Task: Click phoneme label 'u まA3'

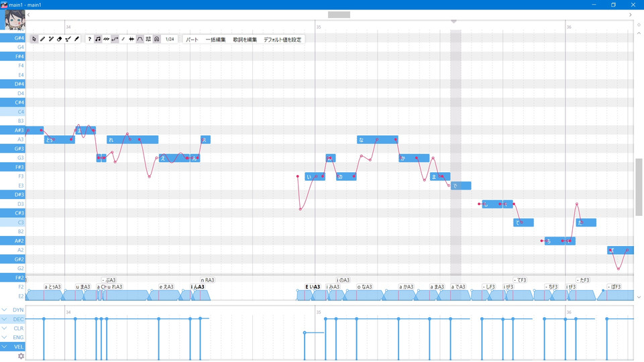Action: click(83, 287)
